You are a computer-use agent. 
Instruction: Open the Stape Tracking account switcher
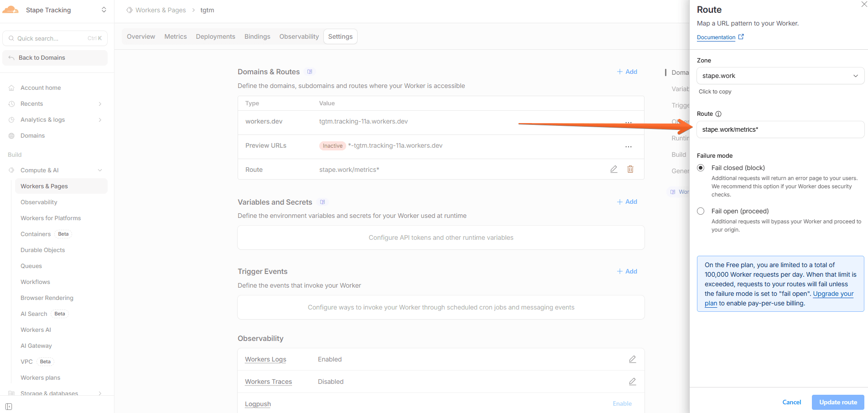[55, 10]
